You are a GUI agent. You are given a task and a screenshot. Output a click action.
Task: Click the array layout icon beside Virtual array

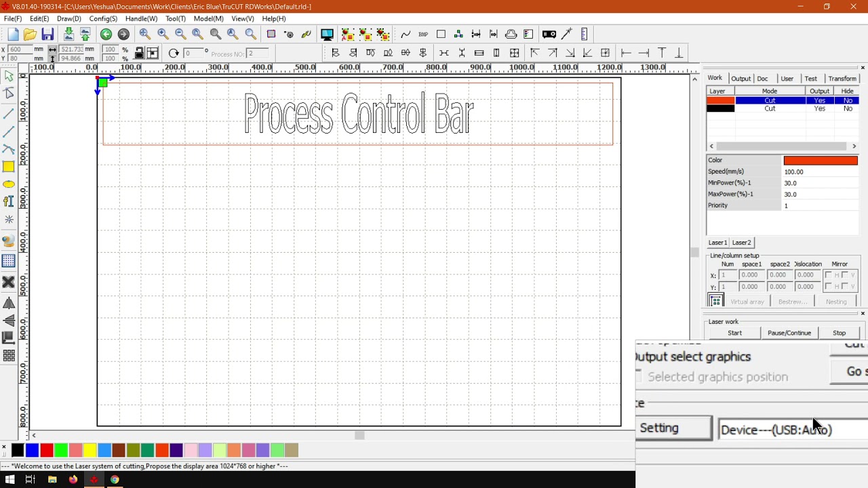(x=715, y=301)
